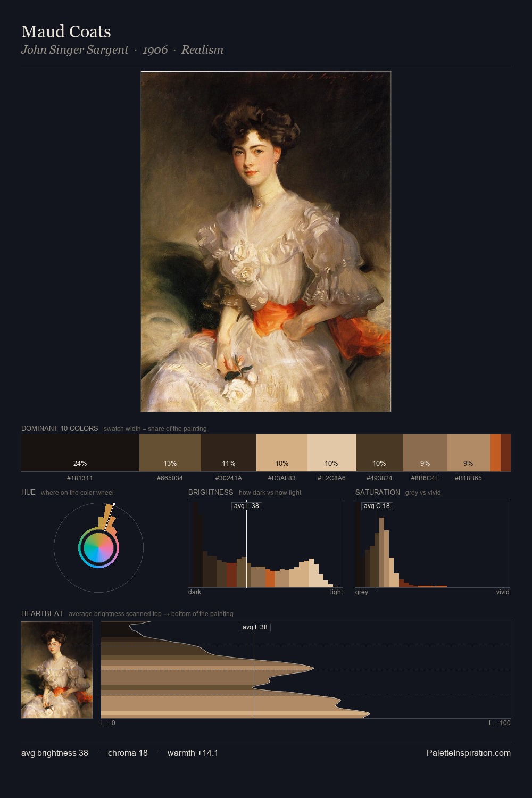Screen dimensions: 532x798
Task: Select the #D3AF83 color swatch
Action: click(282, 453)
